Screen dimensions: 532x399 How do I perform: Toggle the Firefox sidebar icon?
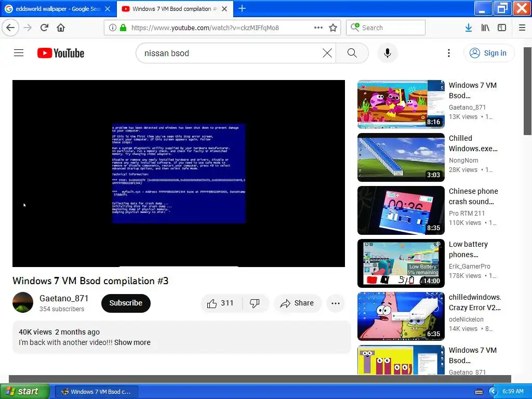tap(502, 28)
